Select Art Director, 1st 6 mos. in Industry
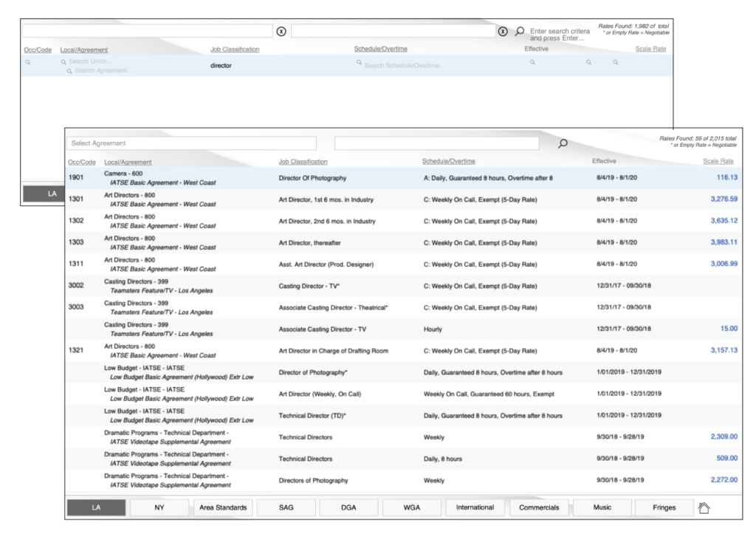756x548 pixels. 404,199
